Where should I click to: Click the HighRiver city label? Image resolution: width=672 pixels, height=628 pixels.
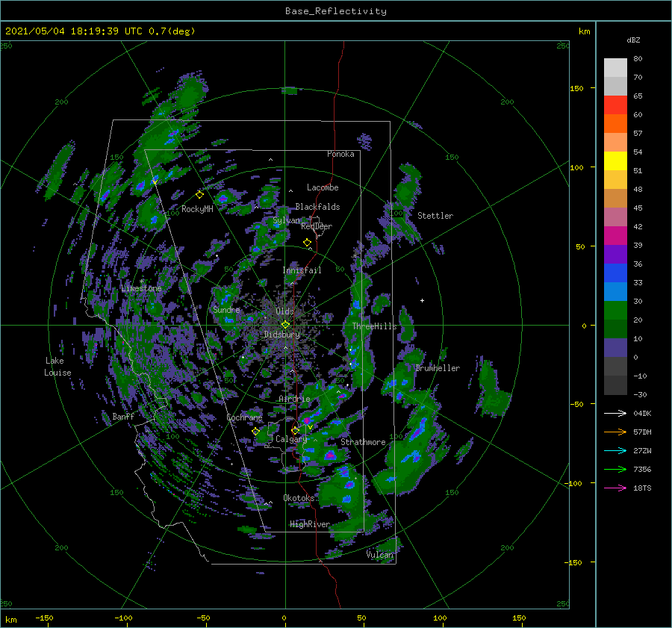pyautogui.click(x=310, y=524)
